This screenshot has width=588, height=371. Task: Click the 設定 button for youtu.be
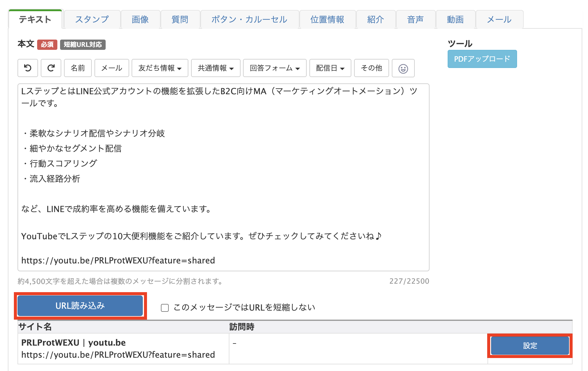(x=530, y=346)
